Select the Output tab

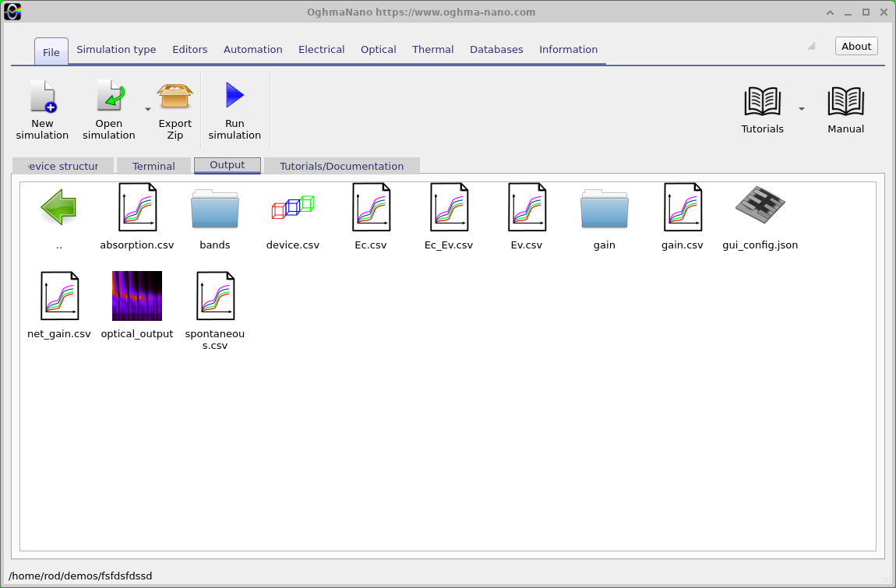pos(228,165)
